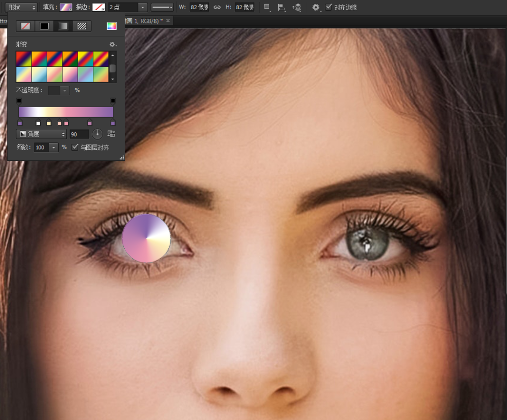Image resolution: width=507 pixels, height=420 pixels.
Task: Open the stroke line style dropdown
Action: tap(162, 7)
